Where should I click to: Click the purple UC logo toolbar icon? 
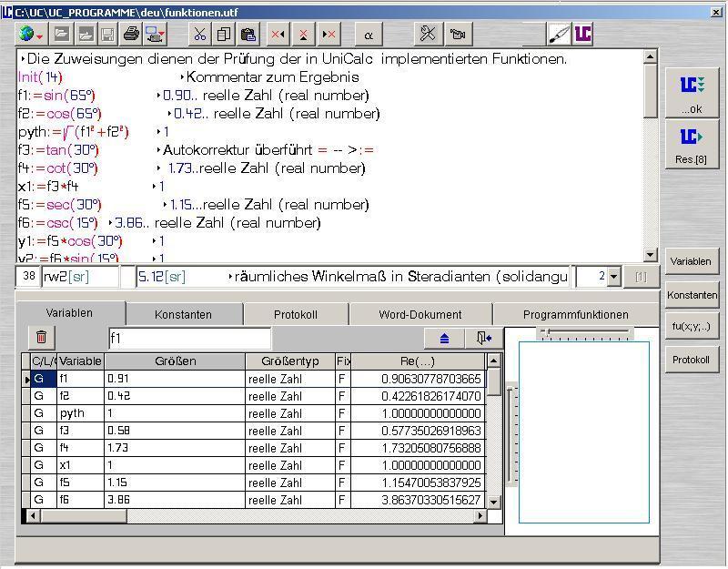point(582,34)
